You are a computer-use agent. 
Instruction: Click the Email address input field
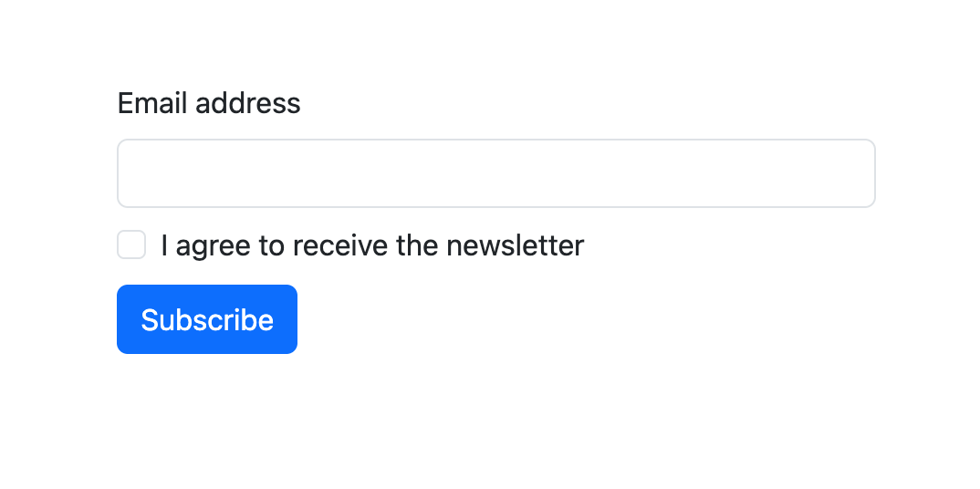(495, 173)
